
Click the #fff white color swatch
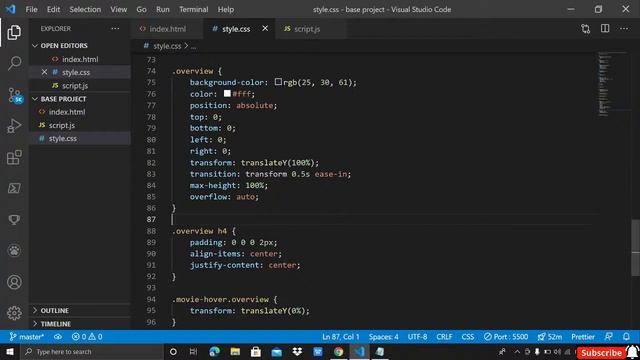tap(227, 93)
